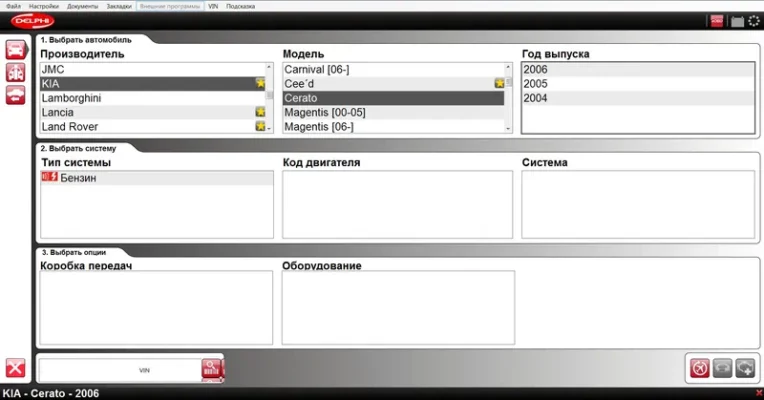Select Cee'd model
The width and height of the screenshot is (764, 400).
(393, 83)
